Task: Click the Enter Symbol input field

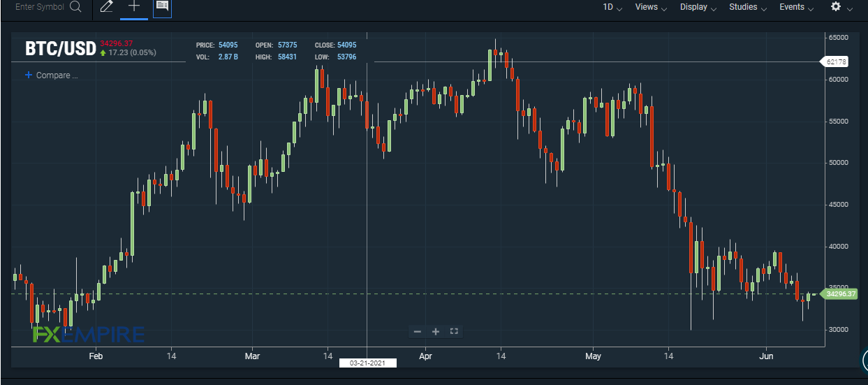Action: [x=41, y=7]
